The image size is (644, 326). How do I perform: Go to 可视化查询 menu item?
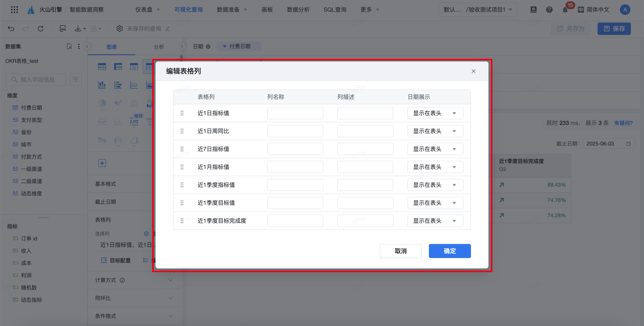(189, 9)
